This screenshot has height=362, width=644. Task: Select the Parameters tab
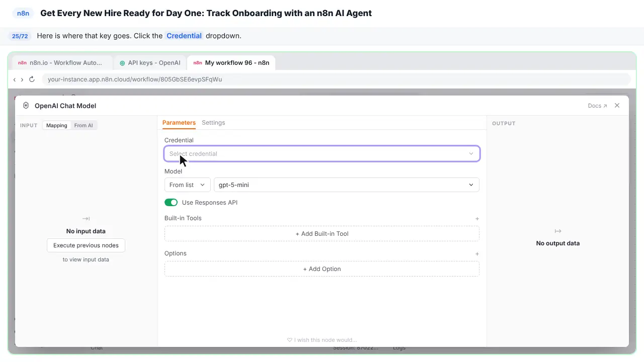179,123
